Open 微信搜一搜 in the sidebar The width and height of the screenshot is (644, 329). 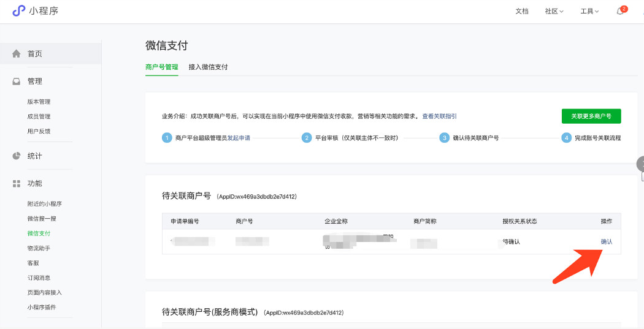(42, 219)
